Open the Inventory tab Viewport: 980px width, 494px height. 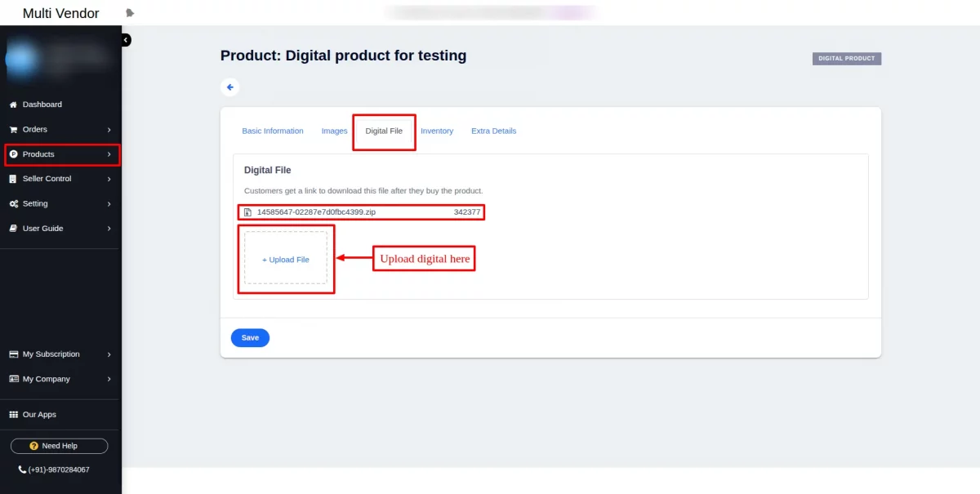437,131
